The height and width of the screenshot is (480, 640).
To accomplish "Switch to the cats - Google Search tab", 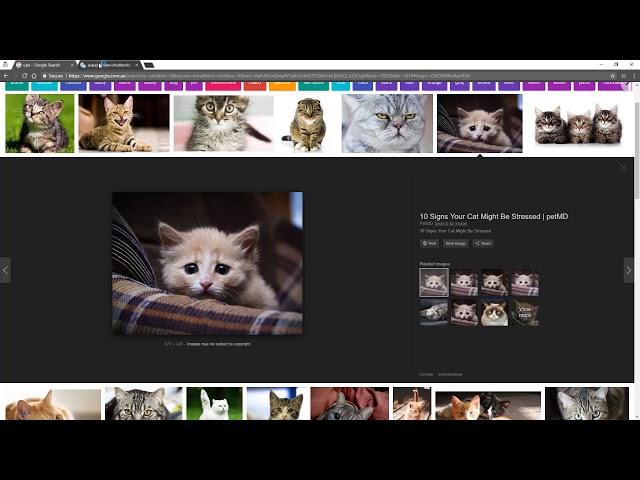I will pyautogui.click(x=42, y=65).
